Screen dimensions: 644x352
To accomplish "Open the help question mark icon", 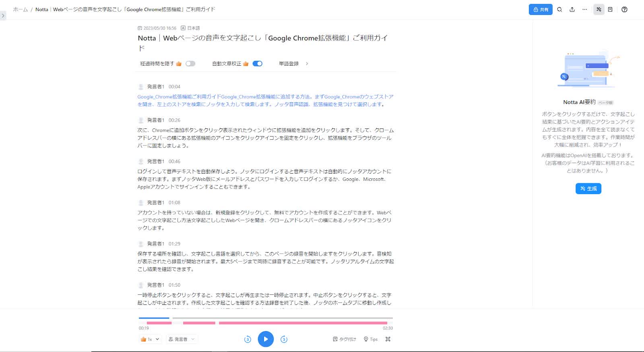I will pos(624,10).
